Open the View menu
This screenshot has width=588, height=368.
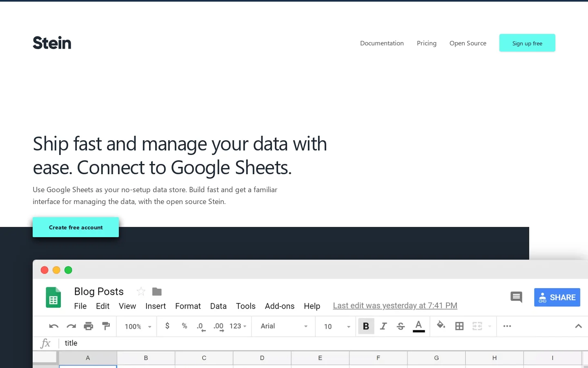coord(127,306)
